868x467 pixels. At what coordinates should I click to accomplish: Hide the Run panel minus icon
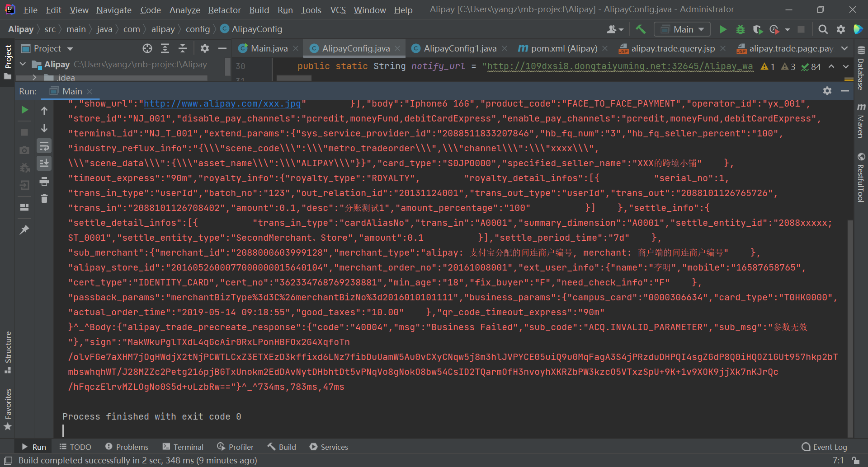point(845,91)
